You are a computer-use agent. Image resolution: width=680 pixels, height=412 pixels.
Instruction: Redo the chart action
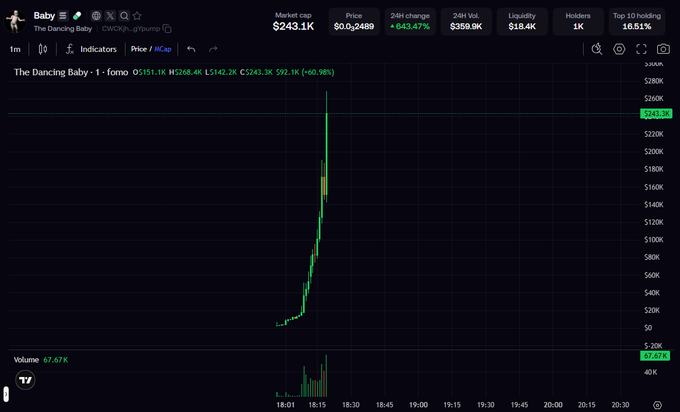click(x=213, y=49)
